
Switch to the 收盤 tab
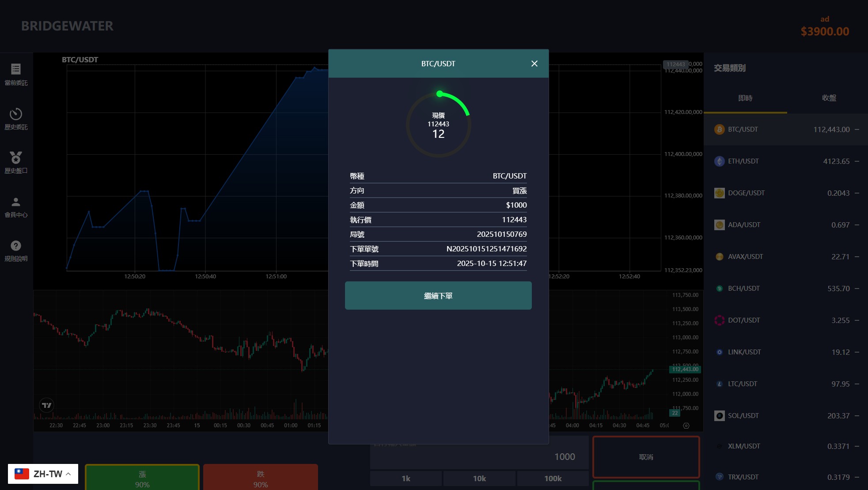[830, 98]
